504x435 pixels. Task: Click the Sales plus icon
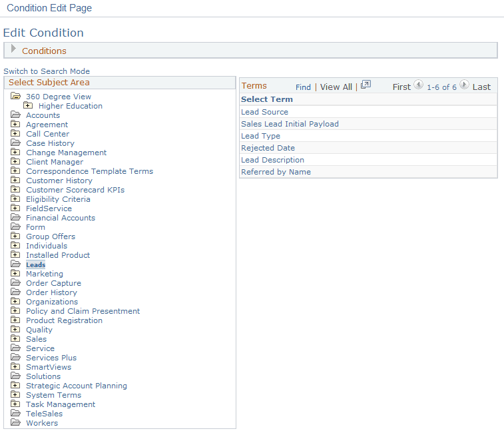point(15,338)
